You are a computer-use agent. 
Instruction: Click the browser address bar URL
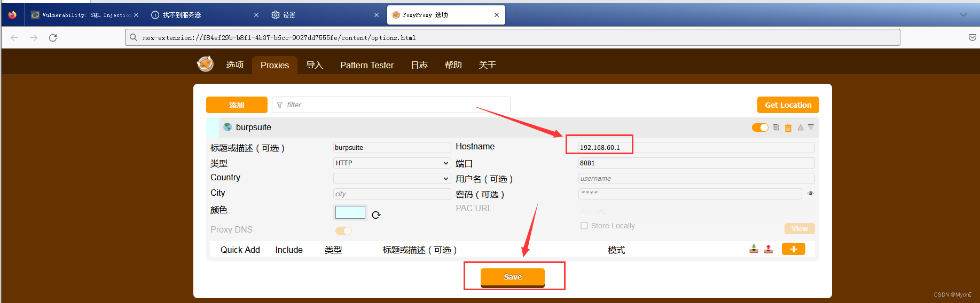[x=513, y=37]
